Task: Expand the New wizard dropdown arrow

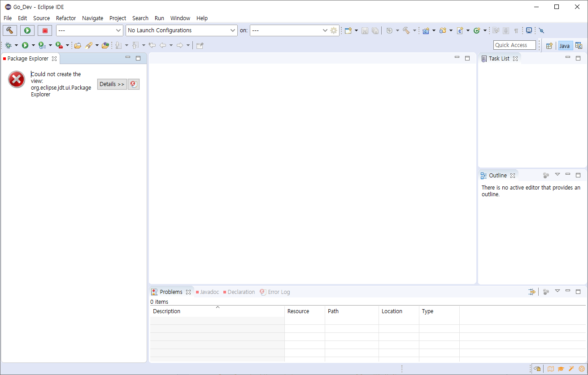Action: pyautogui.click(x=356, y=30)
